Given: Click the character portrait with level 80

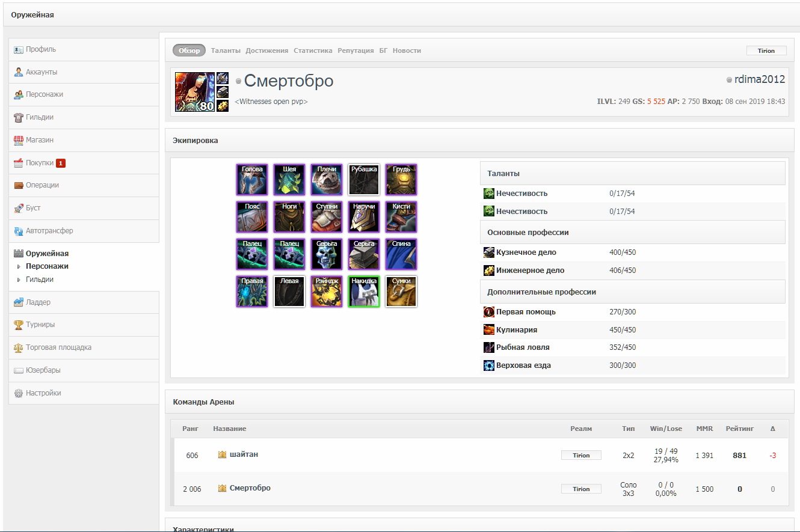Looking at the screenshot, I should [195, 91].
